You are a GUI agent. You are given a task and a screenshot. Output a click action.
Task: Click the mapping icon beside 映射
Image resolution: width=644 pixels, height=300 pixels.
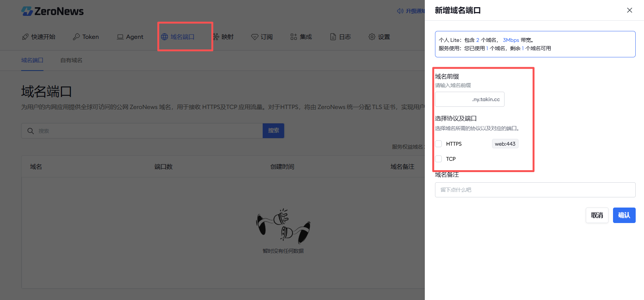click(216, 37)
